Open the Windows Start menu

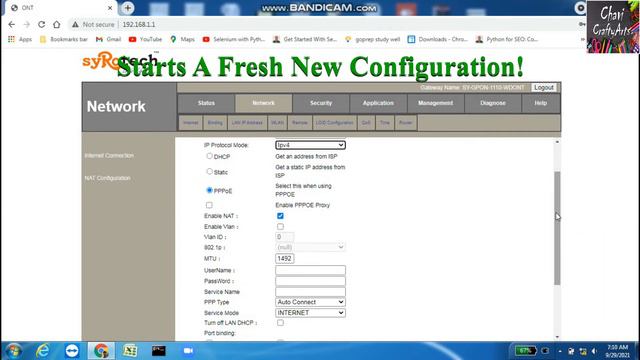pos(14,351)
